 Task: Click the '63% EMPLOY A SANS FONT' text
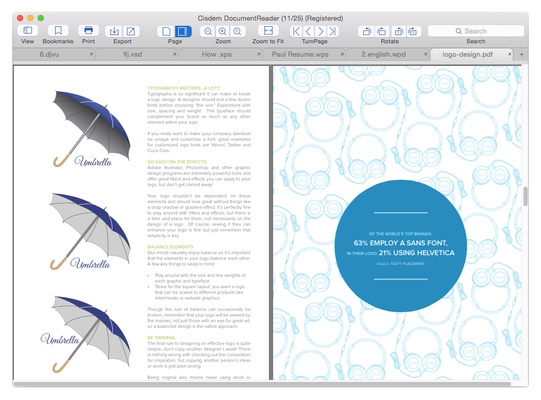(x=401, y=243)
